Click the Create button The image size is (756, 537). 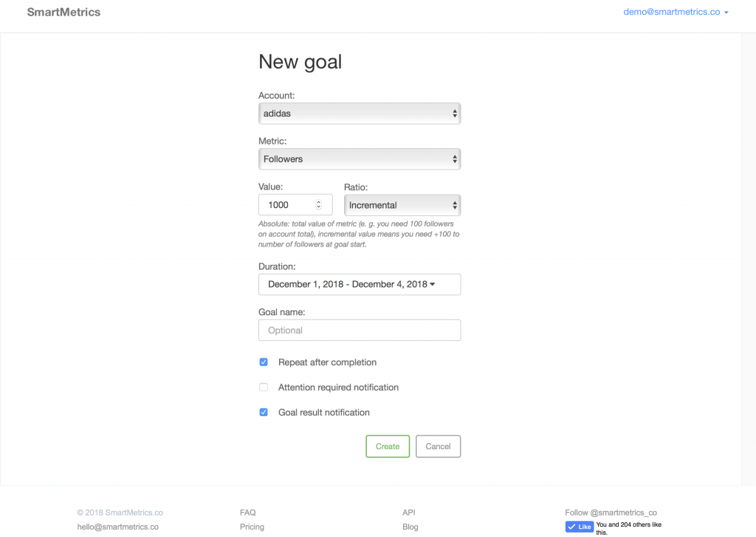(388, 446)
